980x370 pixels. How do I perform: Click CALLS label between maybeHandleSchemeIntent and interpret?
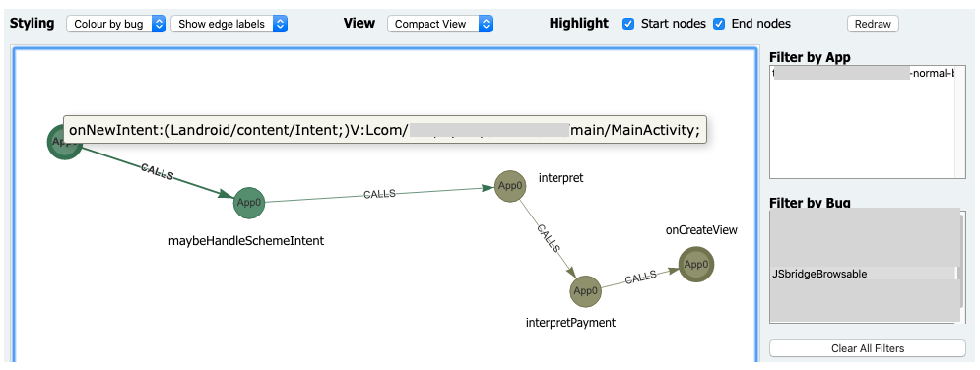380,194
